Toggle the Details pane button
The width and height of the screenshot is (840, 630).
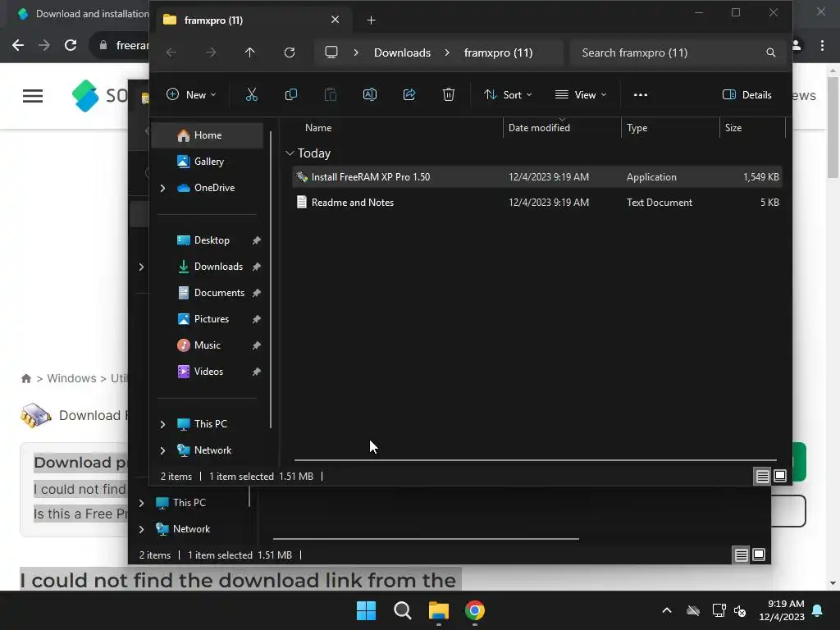(x=746, y=95)
